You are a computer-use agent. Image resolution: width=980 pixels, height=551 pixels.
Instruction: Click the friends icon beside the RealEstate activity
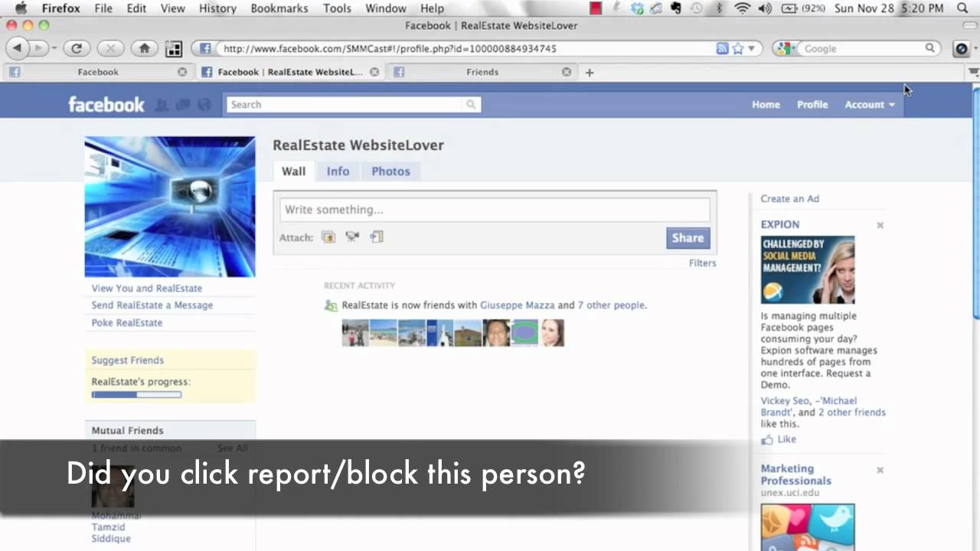[x=331, y=305]
